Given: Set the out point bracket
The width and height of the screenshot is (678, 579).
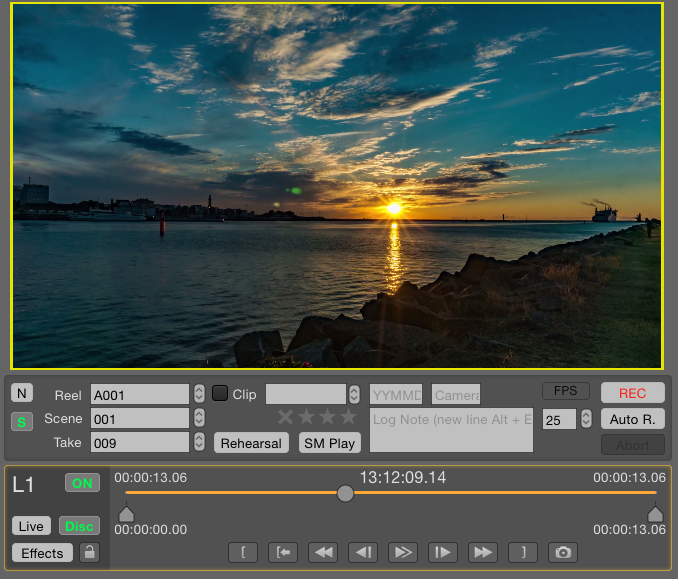Looking at the screenshot, I should point(522,552).
